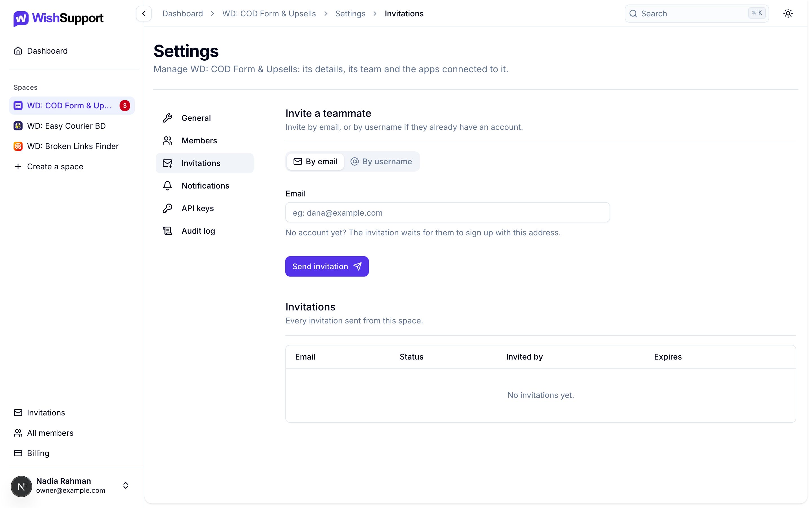The width and height of the screenshot is (812, 508).
Task: Click the Broken Links Finder app icon
Action: pos(18,146)
